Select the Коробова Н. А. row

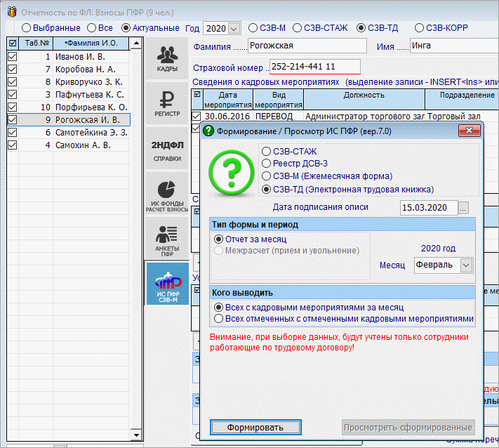68,69
